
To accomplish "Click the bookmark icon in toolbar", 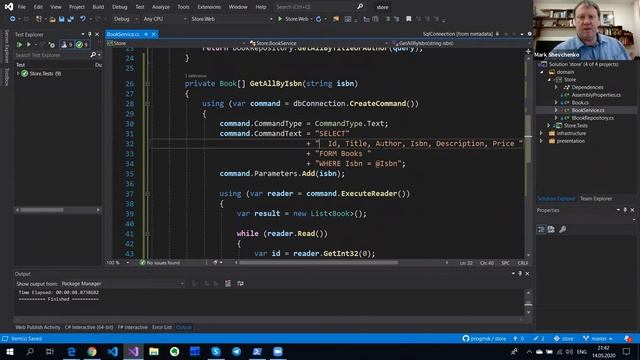I will click(x=409, y=19).
